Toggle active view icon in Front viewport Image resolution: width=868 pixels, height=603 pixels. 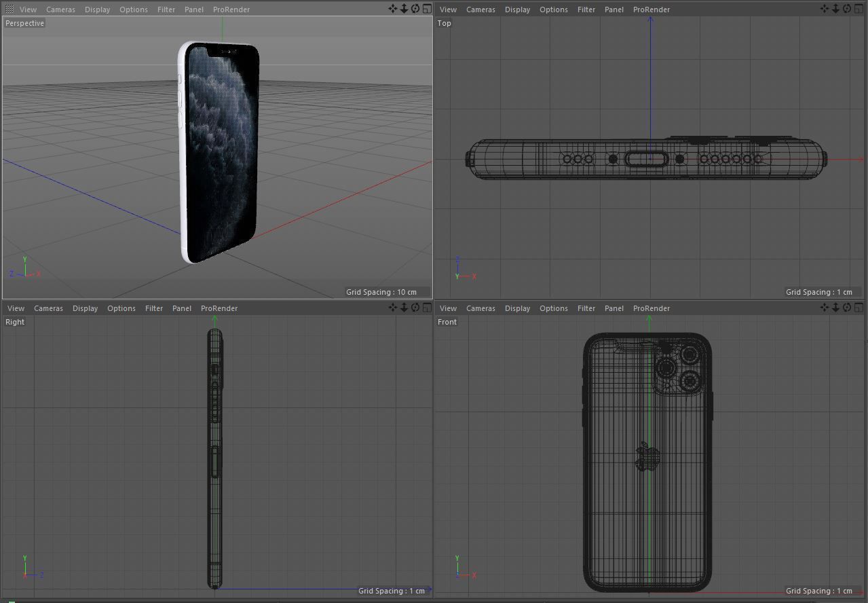[x=858, y=308]
